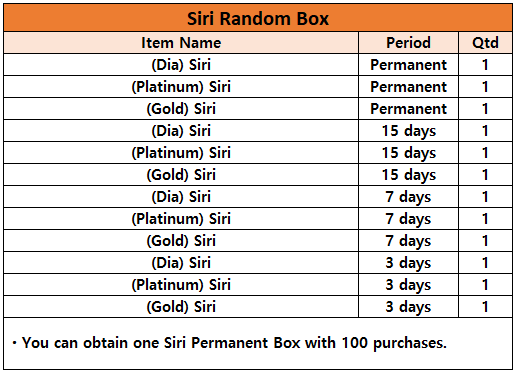This screenshot has height=373, width=517.
Task: Click the Siri Random Box title header
Action: [x=258, y=18]
